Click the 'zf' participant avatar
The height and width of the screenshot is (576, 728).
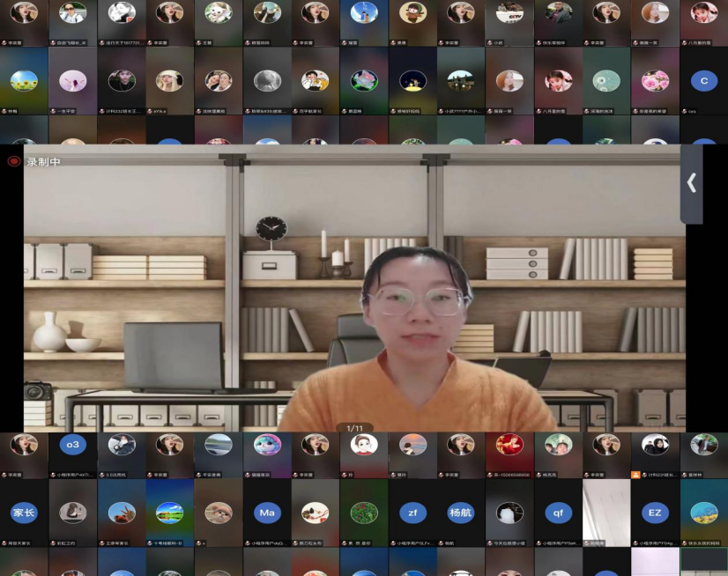tap(412, 513)
